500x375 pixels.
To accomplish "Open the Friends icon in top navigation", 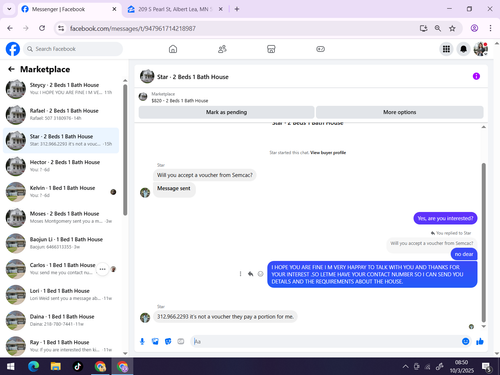I will [222, 49].
